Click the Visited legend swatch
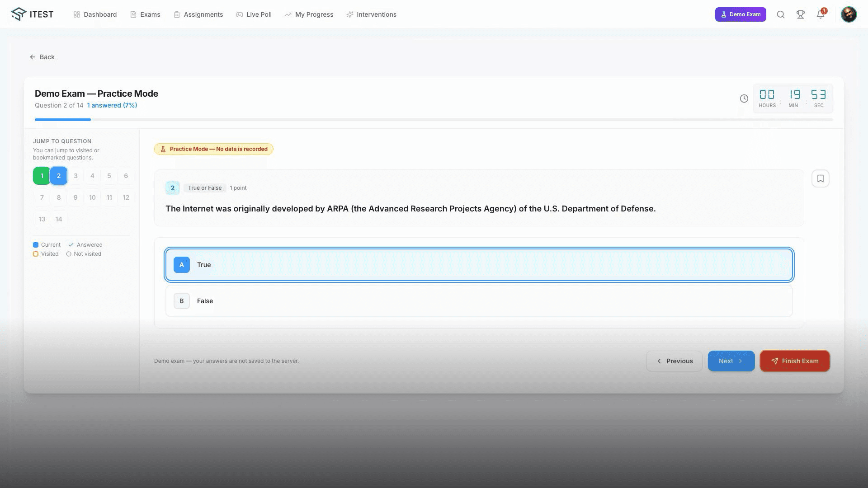 [x=36, y=254]
